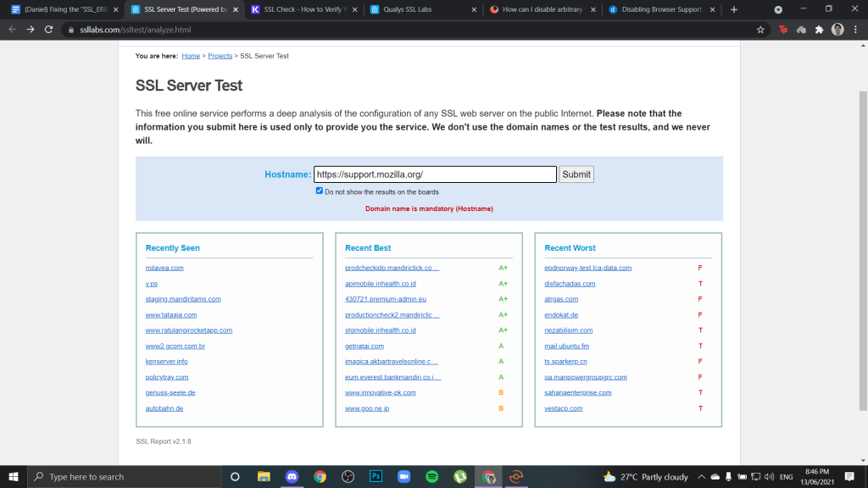Viewport: 868px width, 488px height.
Task: Click the page vertical scrollbar thumb
Action: tap(863, 251)
